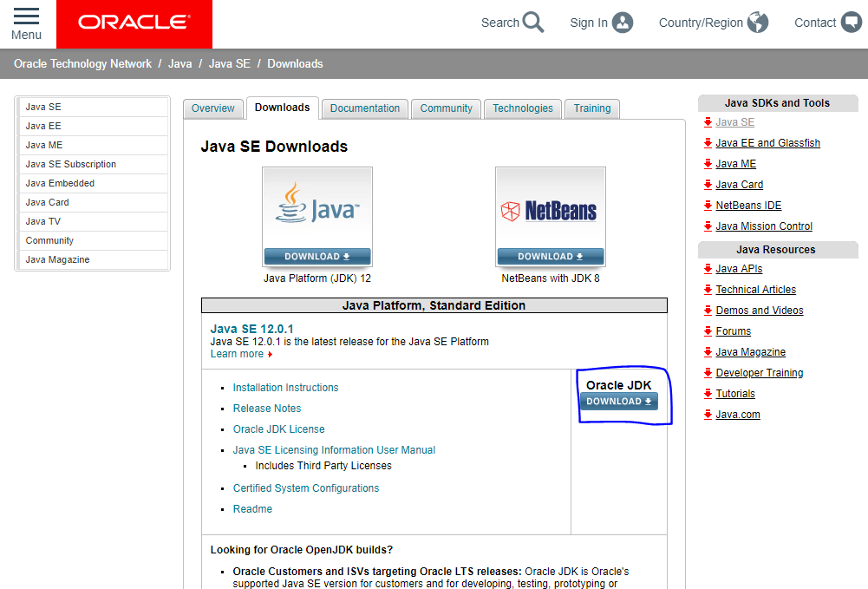Click the Oracle JDK Download button
This screenshot has height=589, width=868.
coord(619,402)
